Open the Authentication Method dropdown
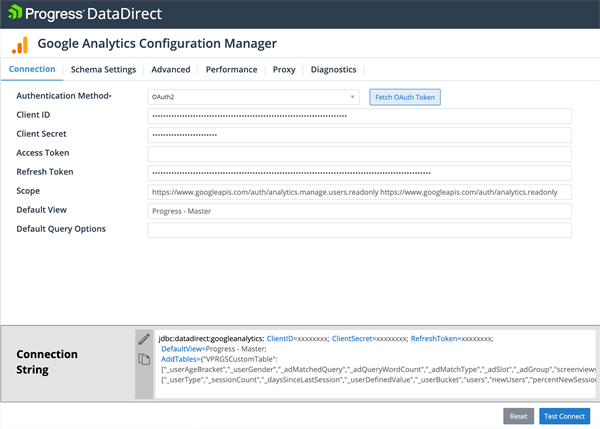 pos(253,97)
